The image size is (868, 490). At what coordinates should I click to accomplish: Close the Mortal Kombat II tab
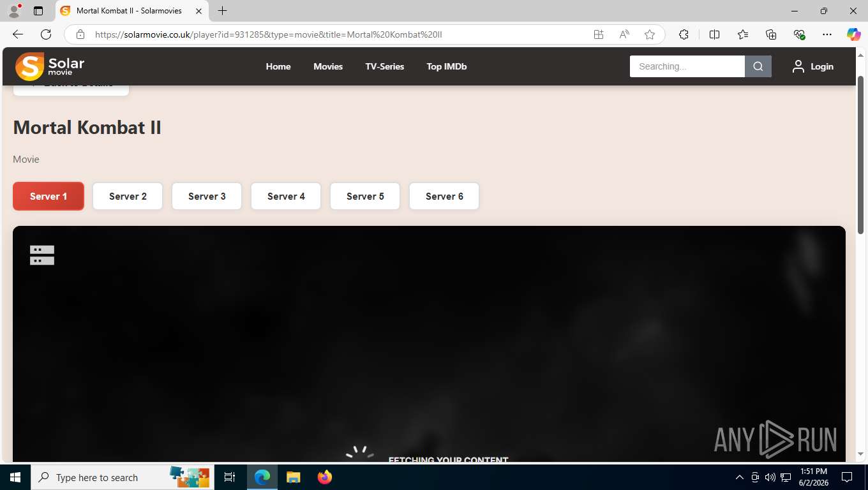point(199,11)
